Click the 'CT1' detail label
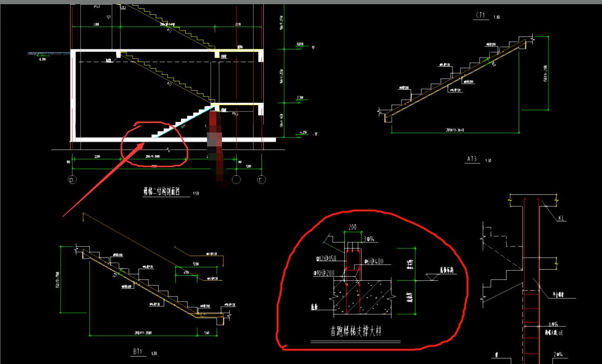The height and width of the screenshot is (364, 602). click(481, 15)
